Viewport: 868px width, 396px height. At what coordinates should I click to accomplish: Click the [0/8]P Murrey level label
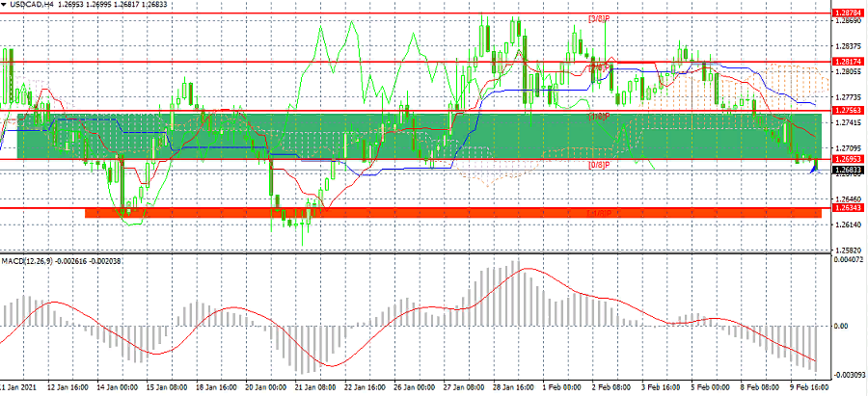pyautogui.click(x=598, y=165)
